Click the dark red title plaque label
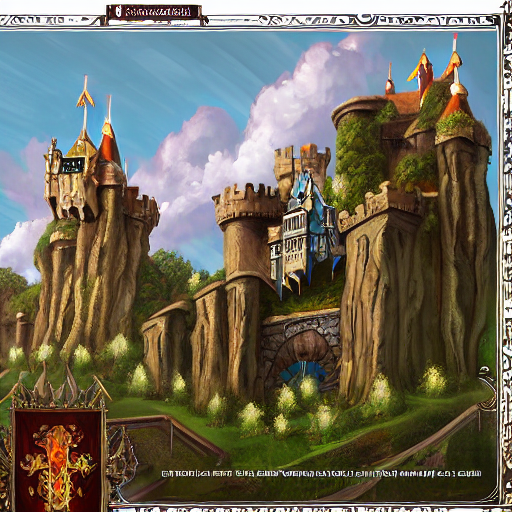 [x=154, y=12]
